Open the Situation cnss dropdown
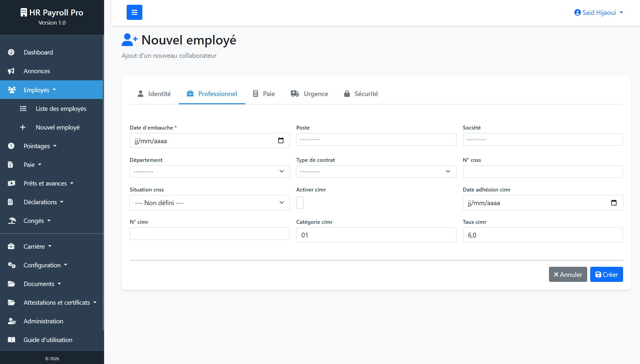The image size is (640, 364). click(210, 203)
